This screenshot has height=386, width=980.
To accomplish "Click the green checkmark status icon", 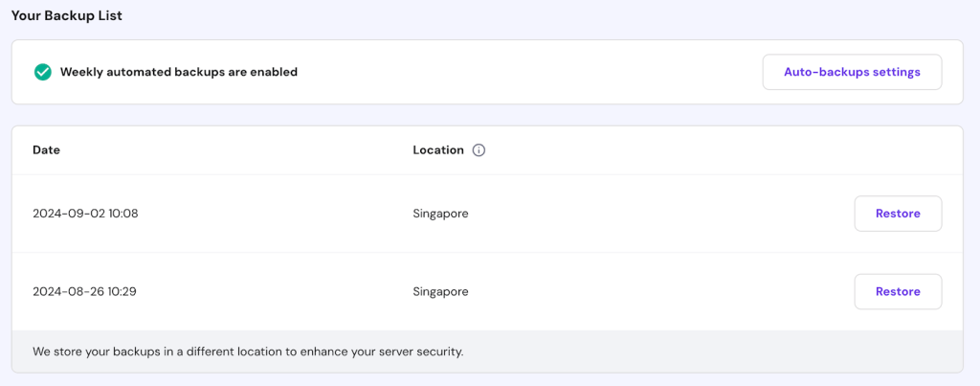I will pyautogui.click(x=42, y=72).
